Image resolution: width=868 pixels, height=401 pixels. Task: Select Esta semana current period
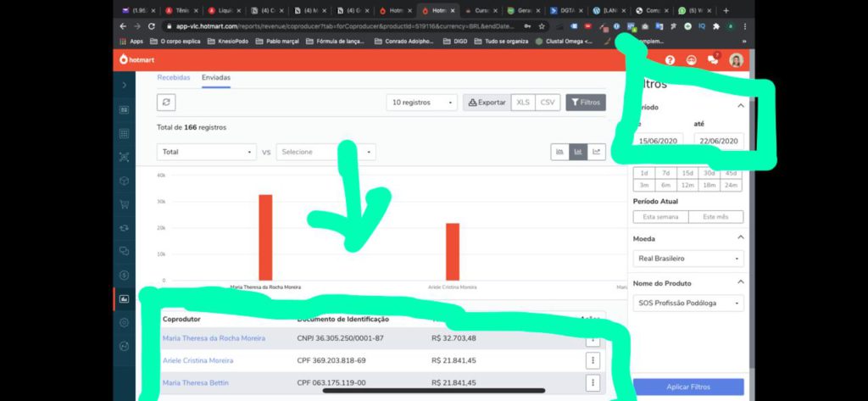pyautogui.click(x=660, y=216)
